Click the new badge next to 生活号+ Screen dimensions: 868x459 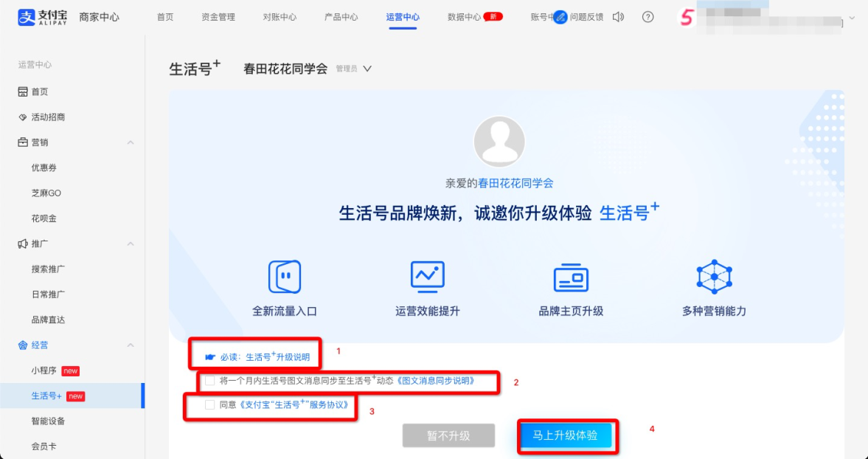75,396
